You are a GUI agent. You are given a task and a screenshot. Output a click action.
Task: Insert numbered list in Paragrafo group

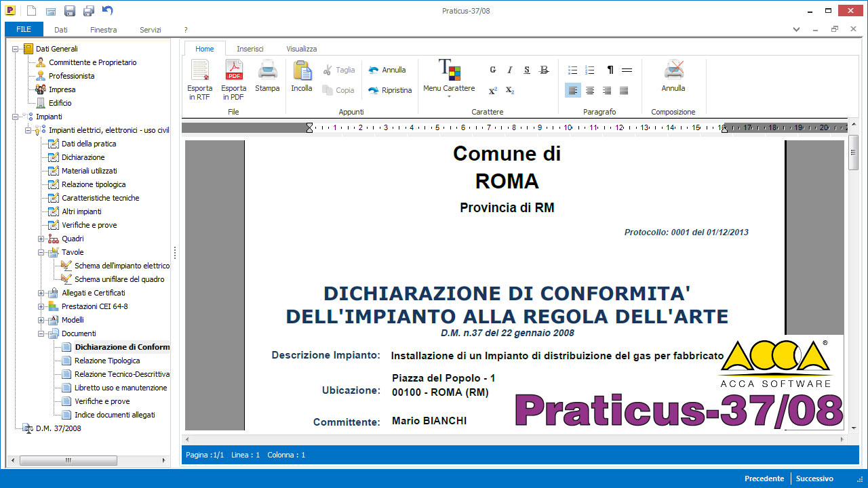590,70
